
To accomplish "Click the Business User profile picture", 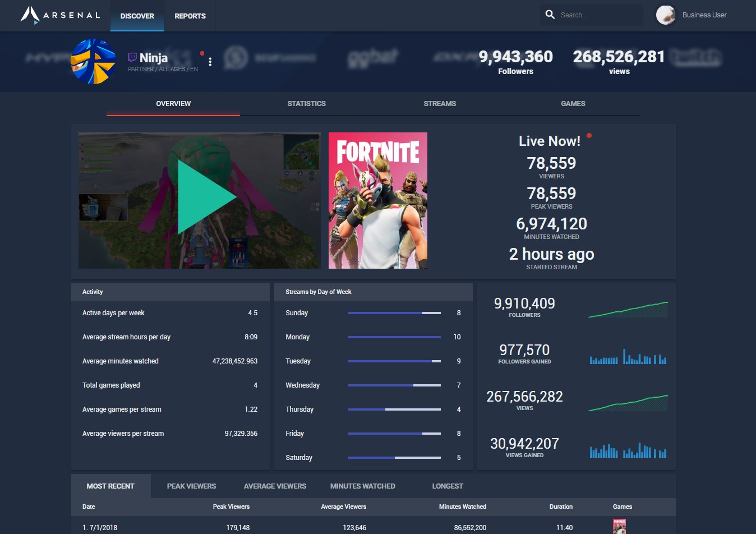I will point(666,15).
